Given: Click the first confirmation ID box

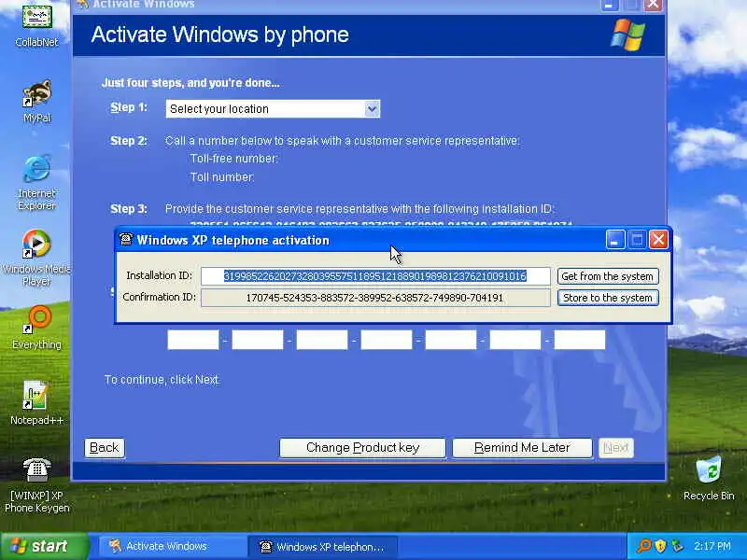Looking at the screenshot, I should pos(193,340).
